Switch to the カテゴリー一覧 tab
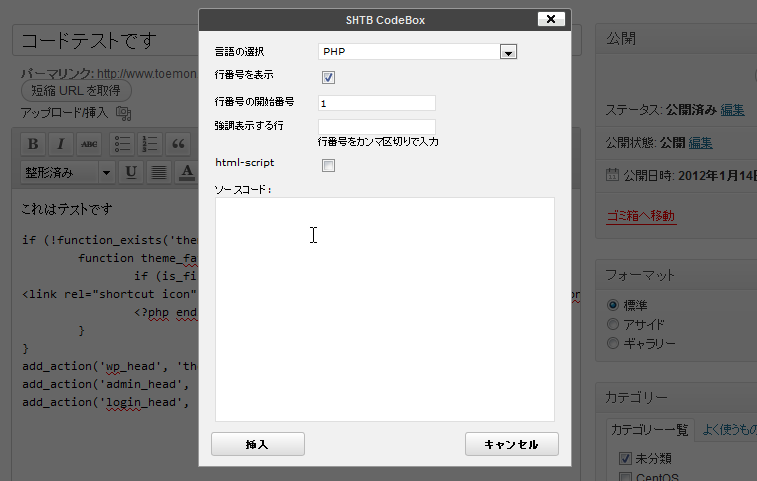 point(650,429)
